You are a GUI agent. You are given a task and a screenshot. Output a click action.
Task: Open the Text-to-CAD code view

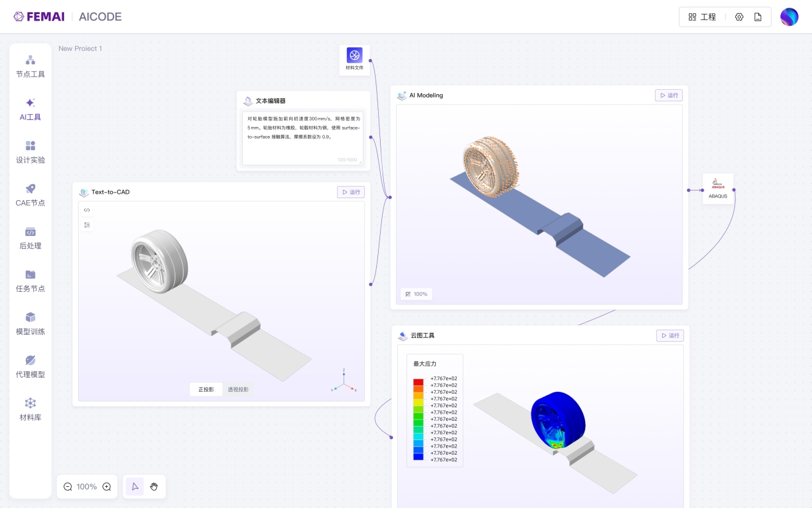87,210
